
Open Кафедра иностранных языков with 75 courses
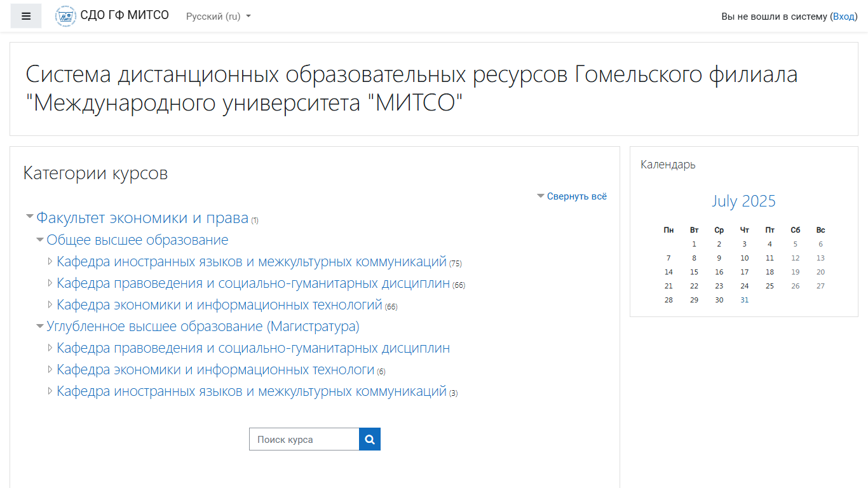(252, 262)
